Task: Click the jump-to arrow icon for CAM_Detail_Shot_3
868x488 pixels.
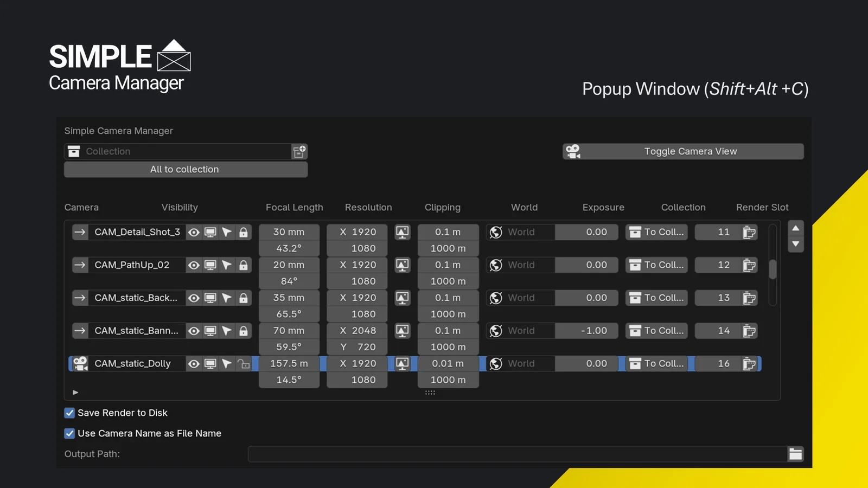Action: click(79, 232)
